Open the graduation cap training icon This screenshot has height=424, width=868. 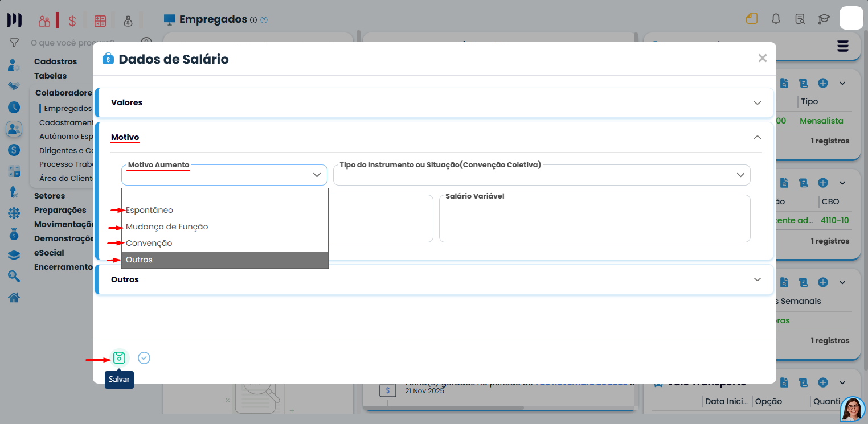824,19
